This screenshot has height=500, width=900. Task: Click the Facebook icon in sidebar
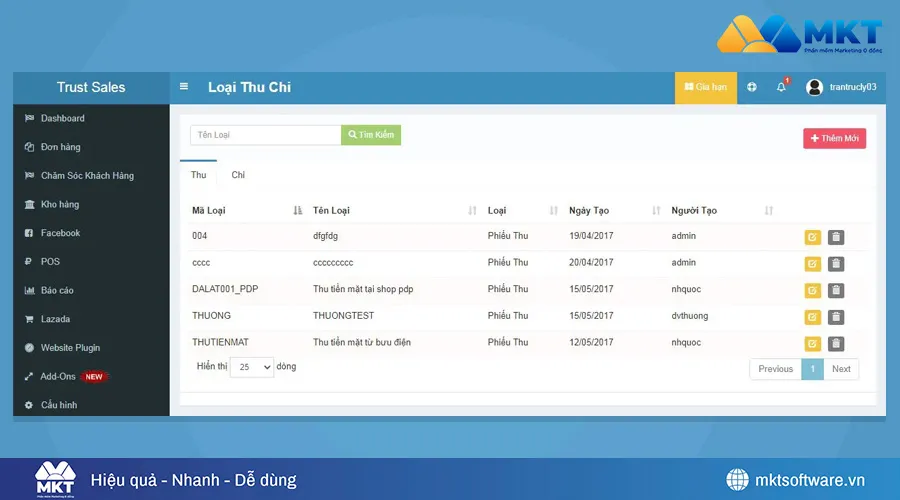point(29,233)
